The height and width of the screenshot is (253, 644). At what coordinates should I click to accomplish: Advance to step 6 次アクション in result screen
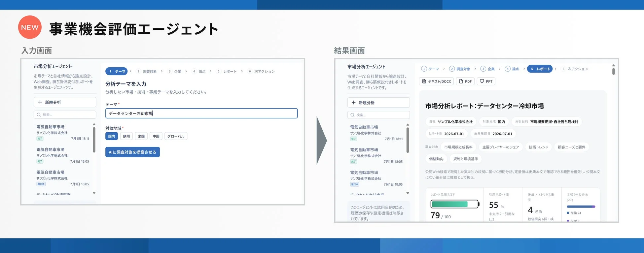click(x=575, y=69)
